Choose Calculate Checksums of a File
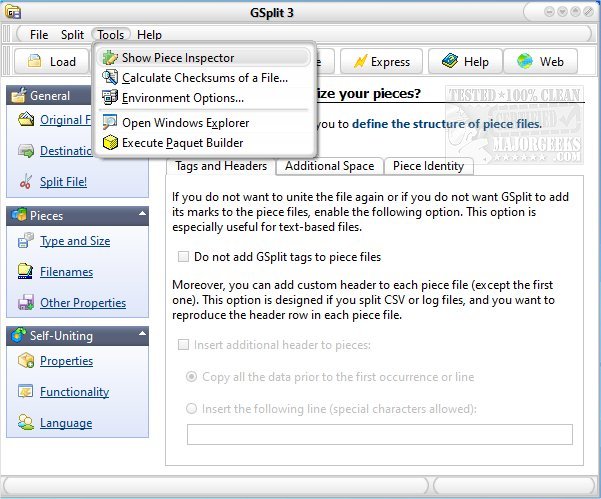The height and width of the screenshot is (499, 601). point(205,77)
